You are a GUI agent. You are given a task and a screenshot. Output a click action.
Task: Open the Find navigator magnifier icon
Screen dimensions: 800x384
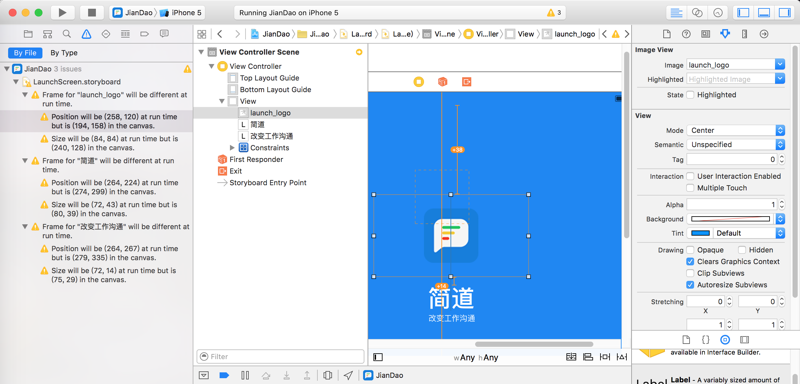click(x=67, y=34)
